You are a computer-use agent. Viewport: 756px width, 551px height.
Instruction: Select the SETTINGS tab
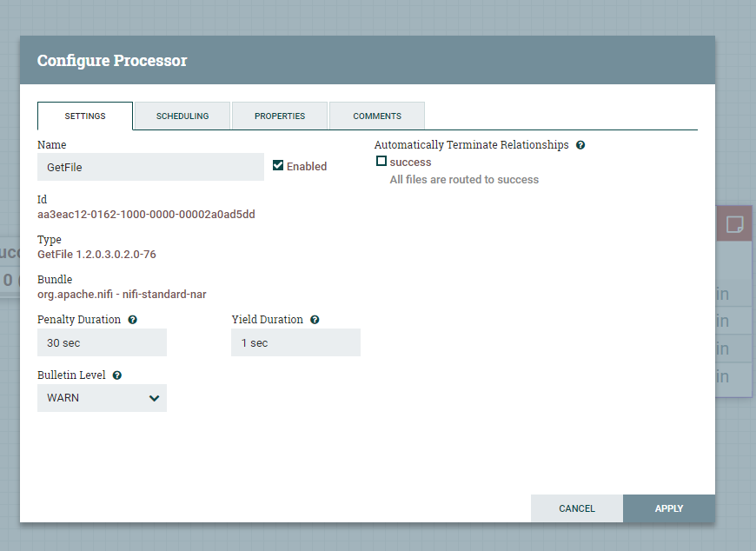(x=84, y=116)
